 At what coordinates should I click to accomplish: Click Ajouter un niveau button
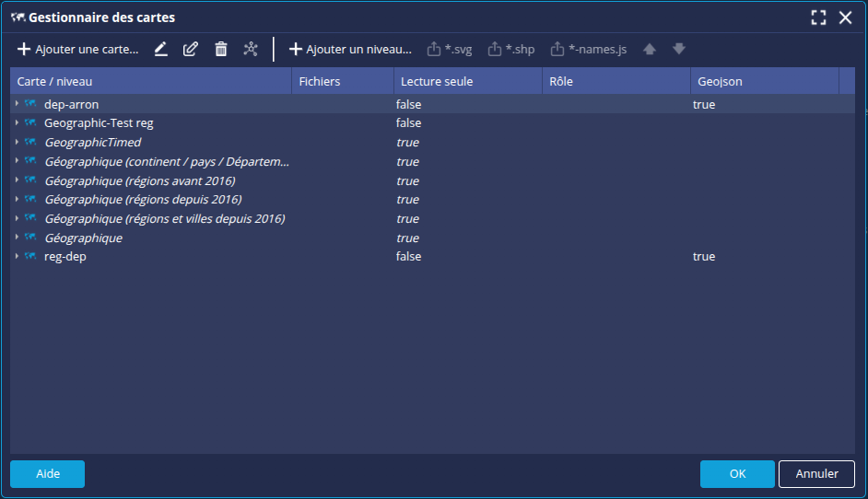(350, 49)
